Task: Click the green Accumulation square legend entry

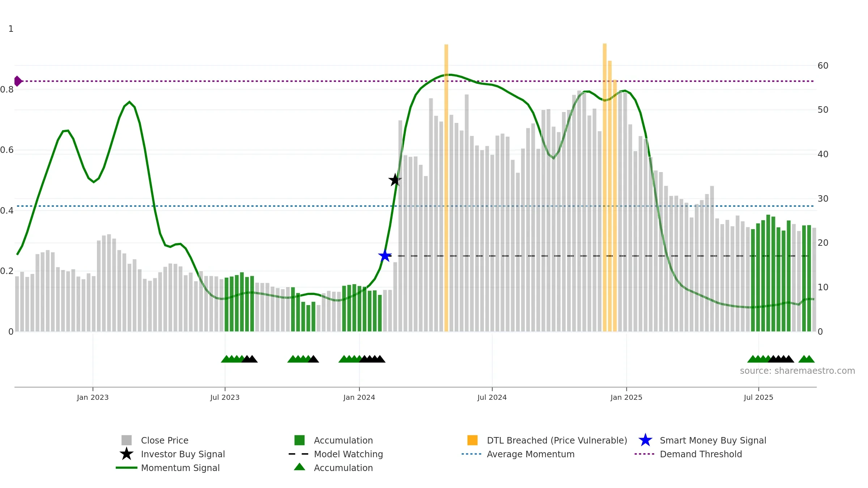Action: [333, 440]
